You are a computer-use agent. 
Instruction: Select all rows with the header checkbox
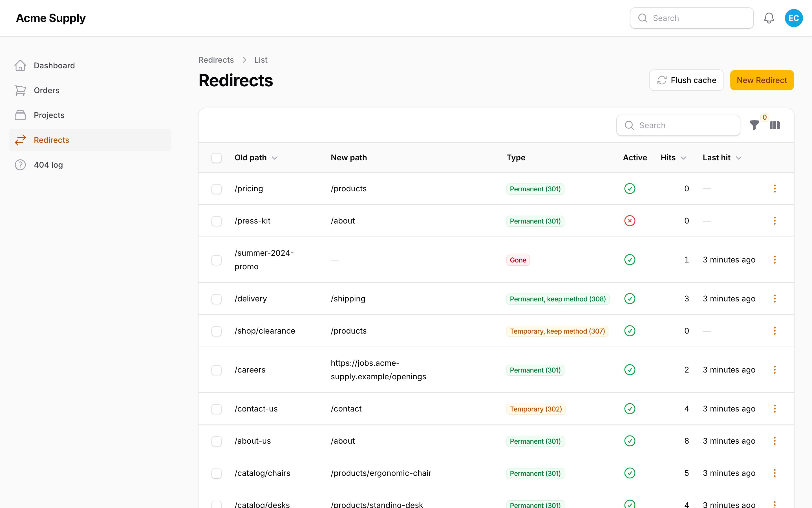click(217, 158)
